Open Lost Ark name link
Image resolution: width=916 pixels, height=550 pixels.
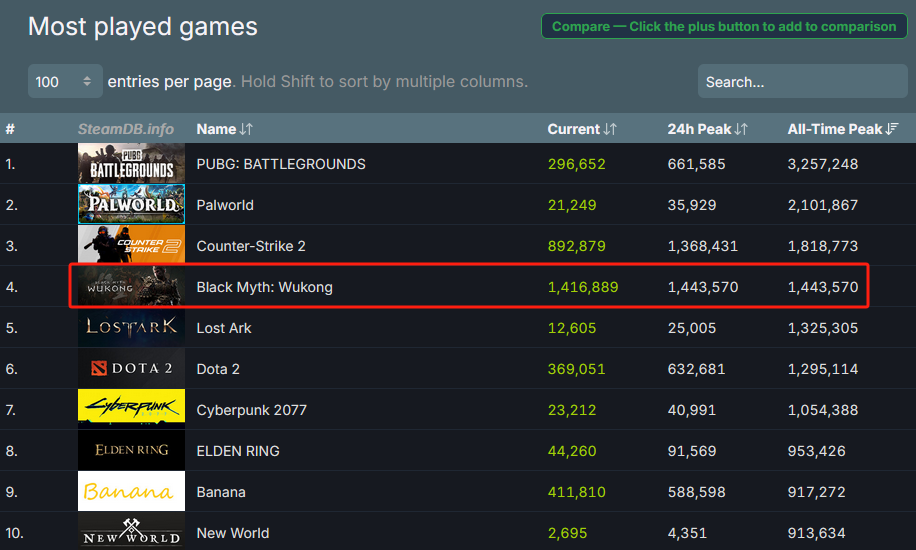coord(224,328)
